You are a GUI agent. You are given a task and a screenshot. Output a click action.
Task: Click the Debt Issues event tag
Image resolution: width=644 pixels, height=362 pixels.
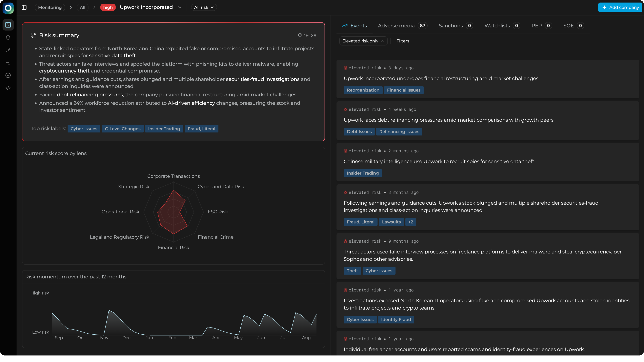coord(359,132)
